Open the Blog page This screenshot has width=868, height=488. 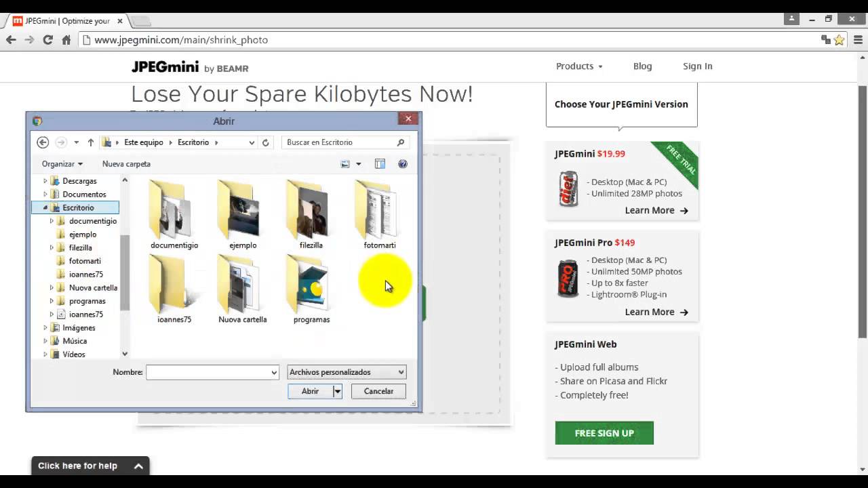point(642,66)
